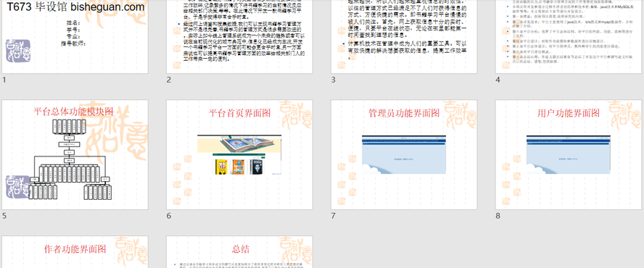Click the homepage screenshot image in slide 6

pos(239,156)
